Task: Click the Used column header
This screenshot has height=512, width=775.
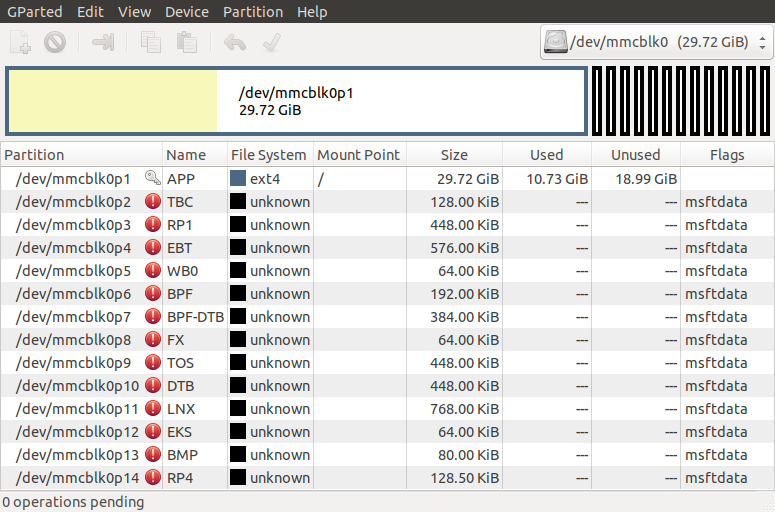Action: (x=547, y=155)
